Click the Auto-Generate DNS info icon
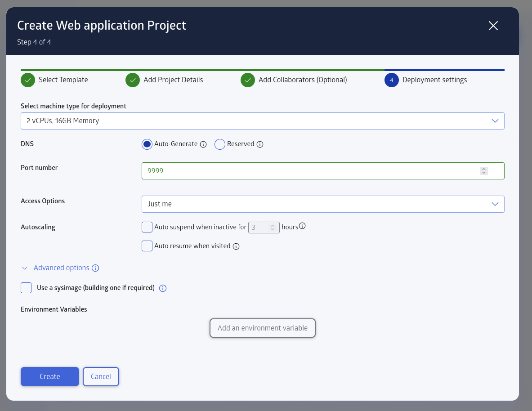The width and height of the screenshot is (532, 411). tap(203, 144)
